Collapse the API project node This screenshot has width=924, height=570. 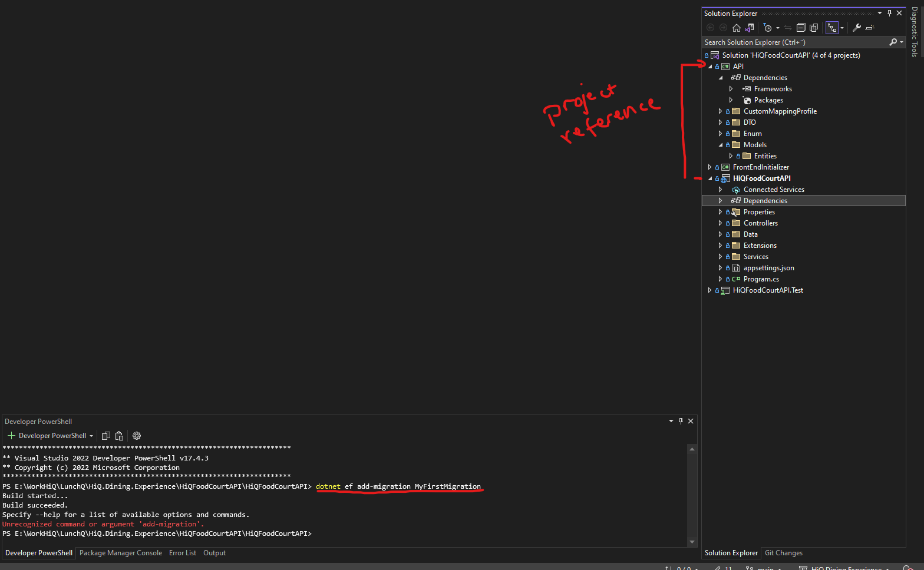[x=710, y=67]
